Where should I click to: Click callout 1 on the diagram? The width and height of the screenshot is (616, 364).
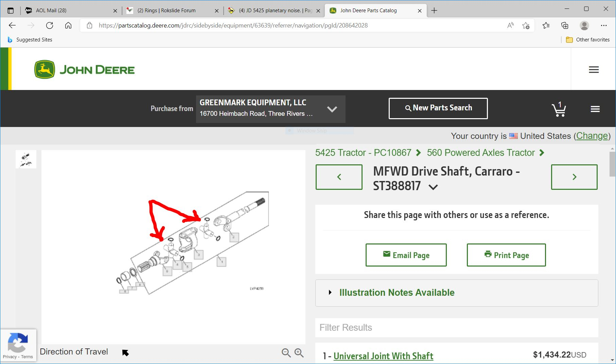click(222, 262)
